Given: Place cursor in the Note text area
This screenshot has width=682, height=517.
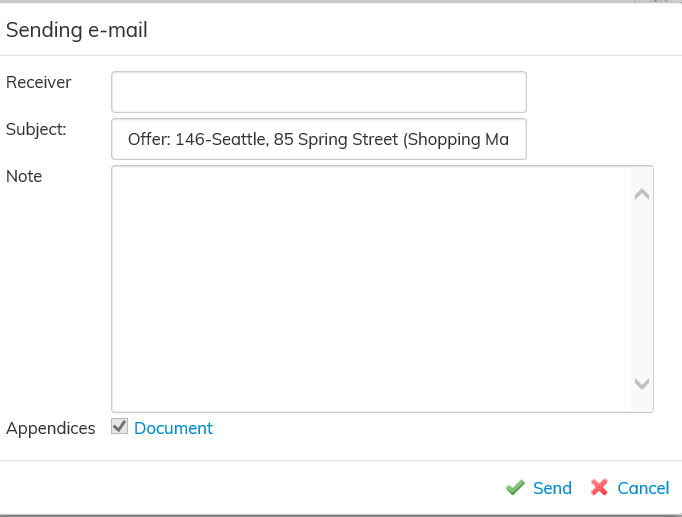Looking at the screenshot, I should click(370, 288).
